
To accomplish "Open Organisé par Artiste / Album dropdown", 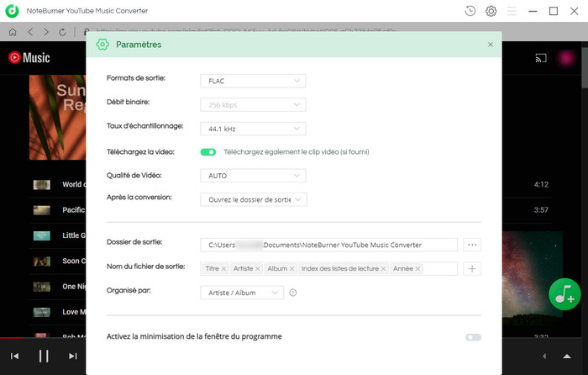I will coord(242,293).
